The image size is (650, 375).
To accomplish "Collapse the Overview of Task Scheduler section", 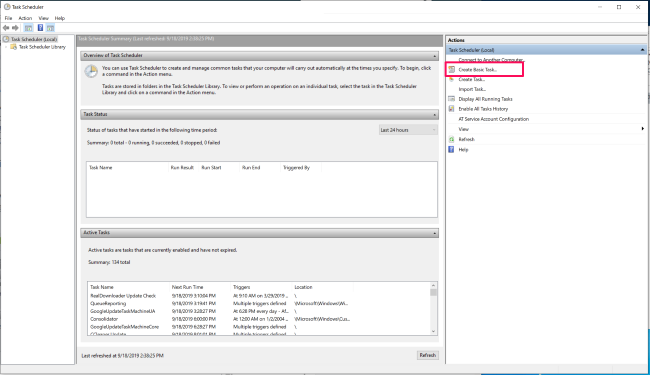I will tap(434, 56).
